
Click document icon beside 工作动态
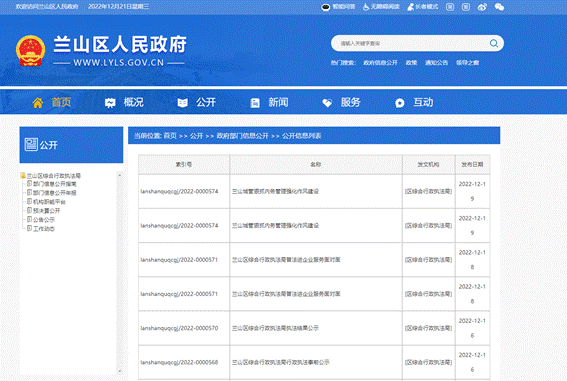(30, 228)
